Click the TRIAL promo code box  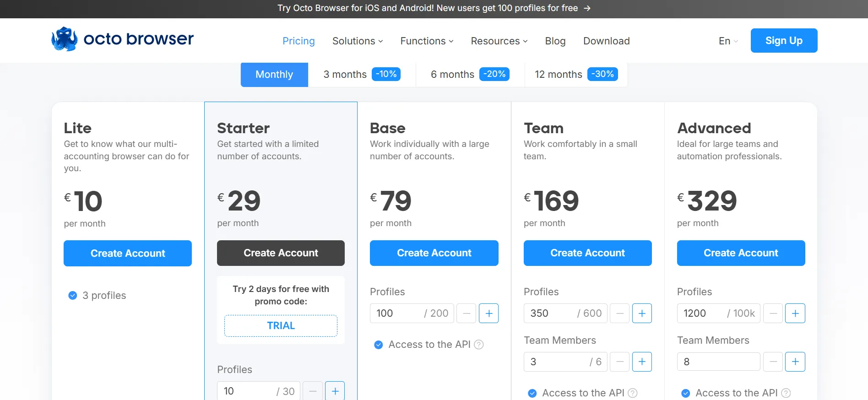(x=281, y=326)
